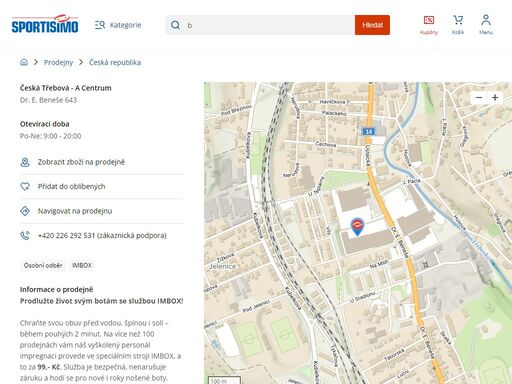Open the Menu user account icon
Image resolution: width=512 pixels, height=384 pixels.
[x=486, y=25]
